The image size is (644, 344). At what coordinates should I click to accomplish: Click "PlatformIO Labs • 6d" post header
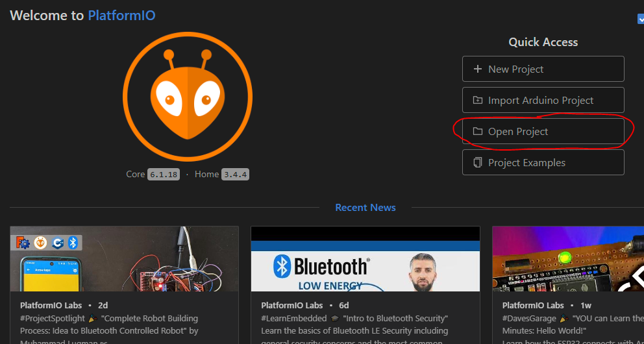[x=304, y=306]
